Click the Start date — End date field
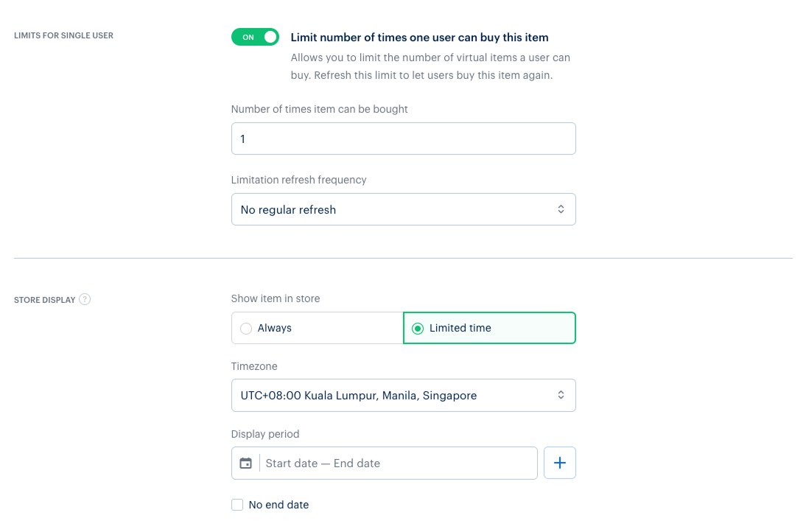806x532 pixels. (398, 463)
